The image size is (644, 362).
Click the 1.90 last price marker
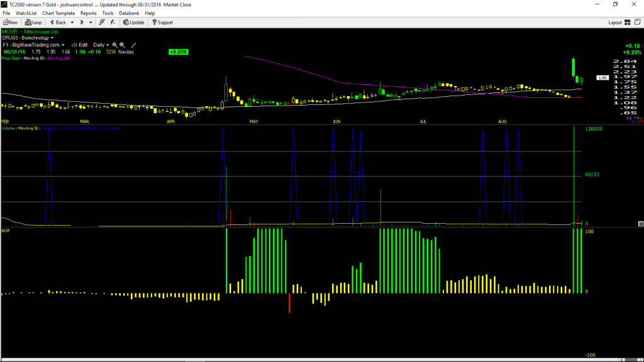coord(602,77)
